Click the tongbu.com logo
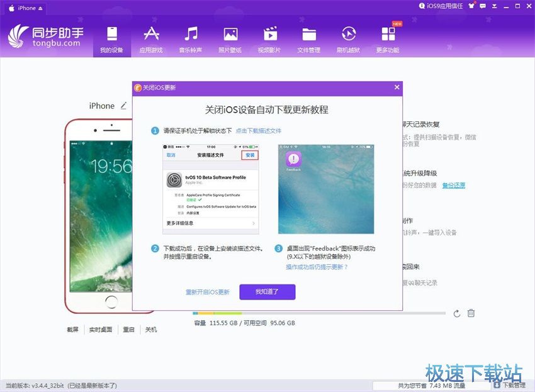Image resolution: width=535 pixels, height=392 pixels. (x=46, y=36)
